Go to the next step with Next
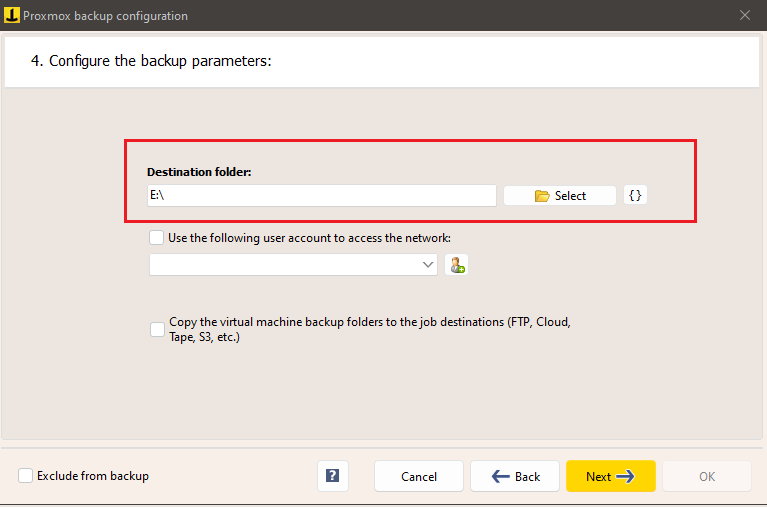Viewport: 767px width, 508px height. (x=610, y=477)
